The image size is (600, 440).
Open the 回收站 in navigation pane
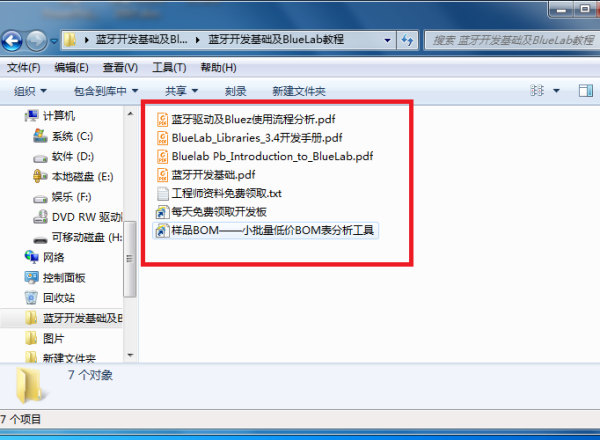point(50,298)
